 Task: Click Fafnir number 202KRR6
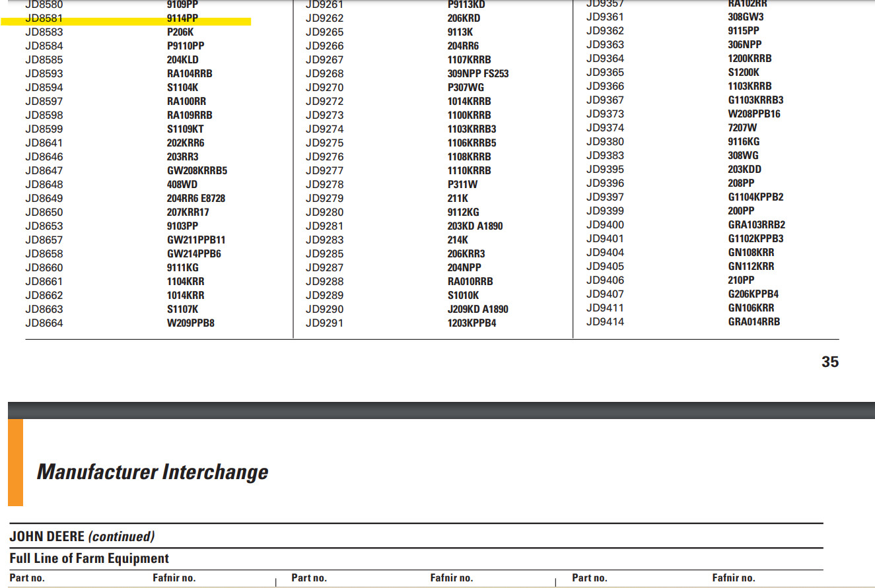pos(186,143)
